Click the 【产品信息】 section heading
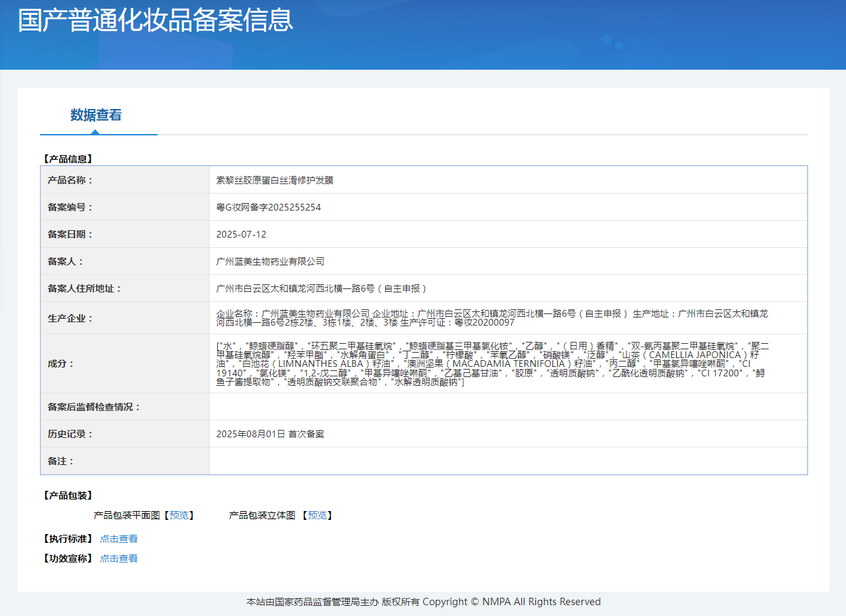This screenshot has height=616, width=846. (x=68, y=159)
